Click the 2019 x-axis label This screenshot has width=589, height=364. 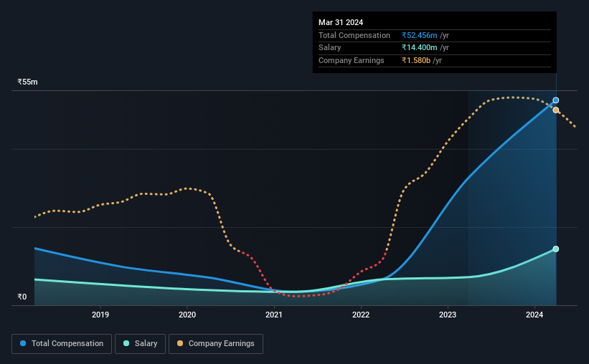[x=100, y=315]
